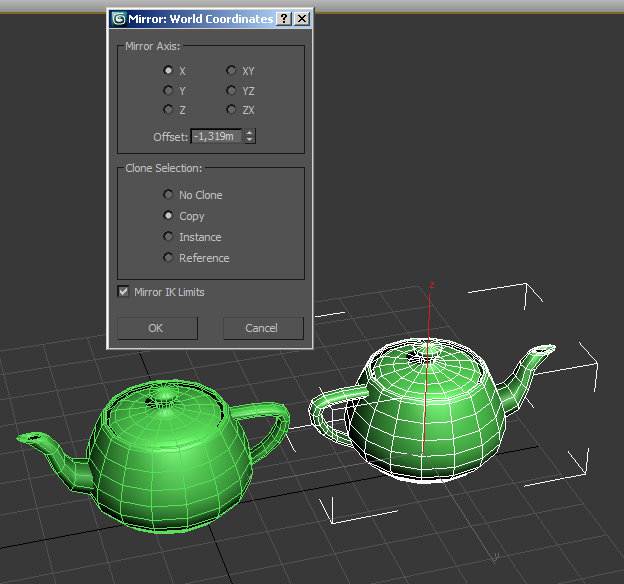Increase Offset with the up spinner arrow

pos(250,133)
